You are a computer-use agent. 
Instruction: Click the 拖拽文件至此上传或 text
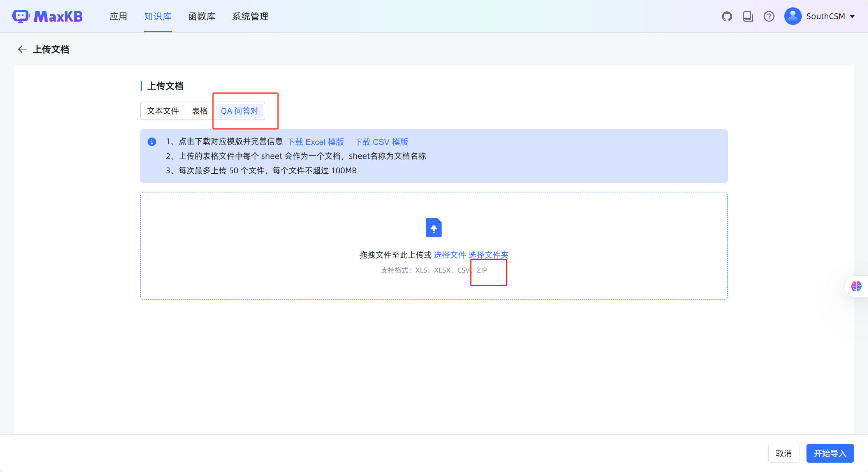click(395, 255)
